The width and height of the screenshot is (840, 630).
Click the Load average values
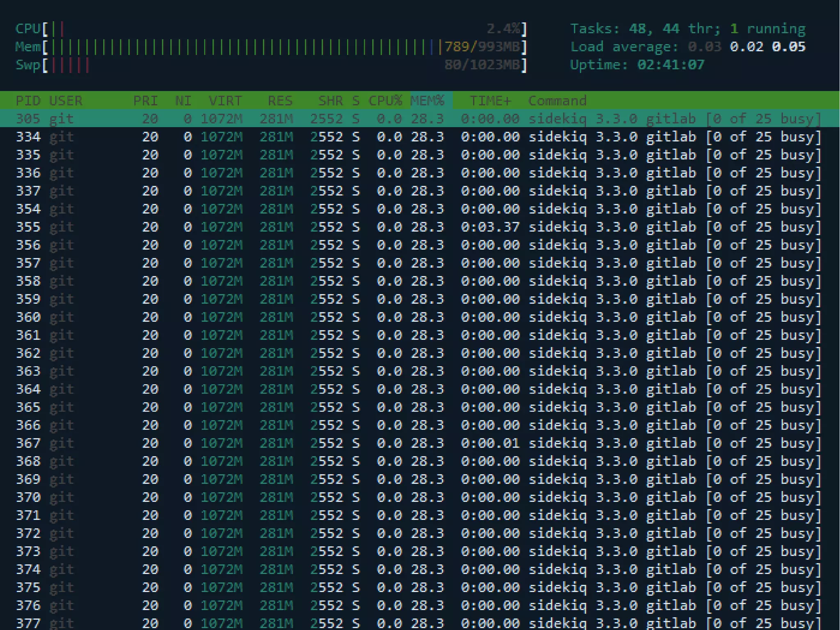click(747, 47)
